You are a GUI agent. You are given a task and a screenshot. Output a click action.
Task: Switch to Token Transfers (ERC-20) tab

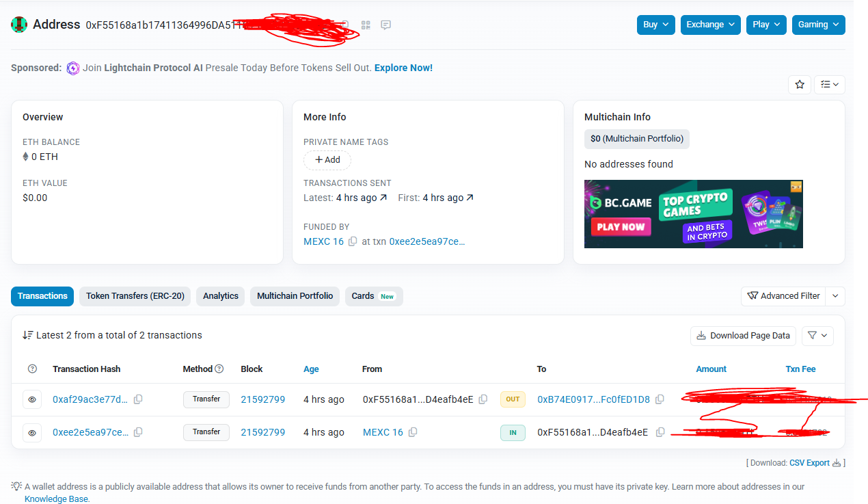click(135, 296)
